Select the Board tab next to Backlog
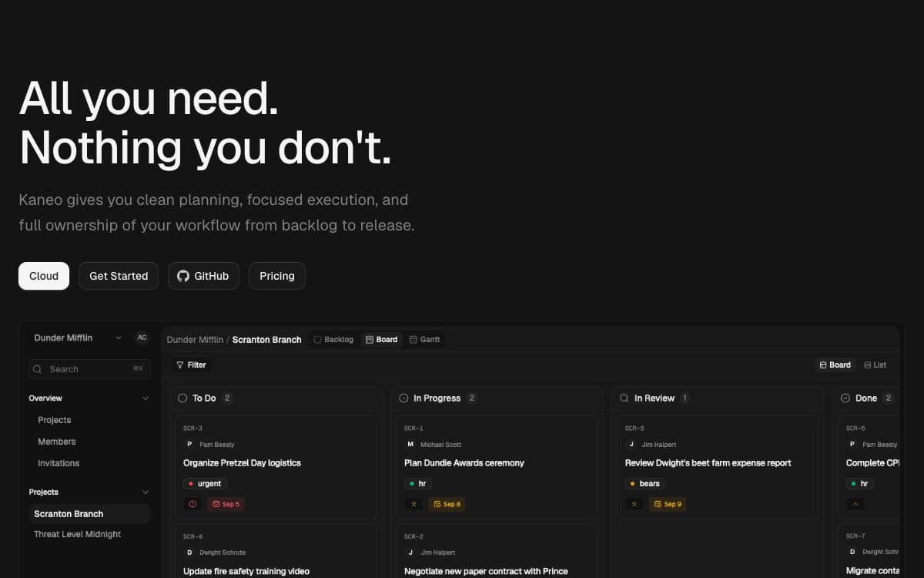924x578 pixels. [382, 339]
